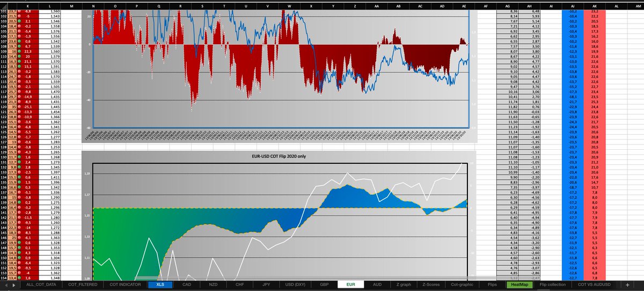Switch to the Flips sheet
The image size is (644, 291).
(x=492, y=285)
